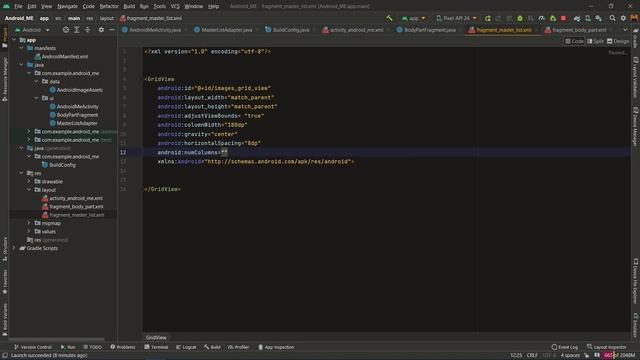The height and width of the screenshot is (360, 640).
Task: Open the SDK Manager icon
Action: (x=599, y=18)
